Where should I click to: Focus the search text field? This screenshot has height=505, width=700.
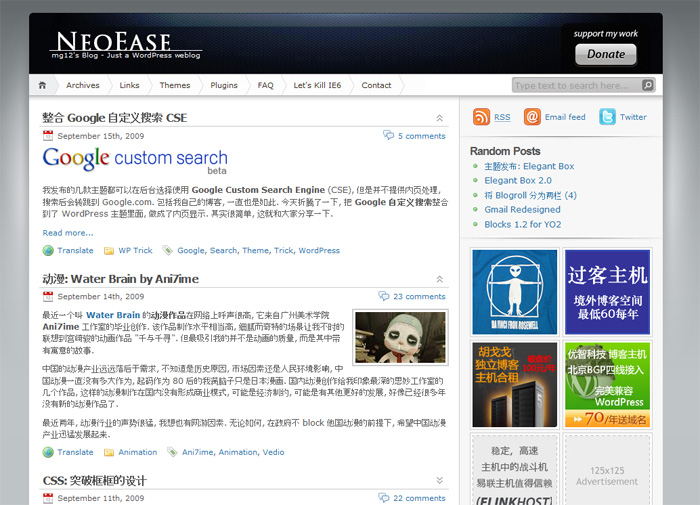[577, 85]
